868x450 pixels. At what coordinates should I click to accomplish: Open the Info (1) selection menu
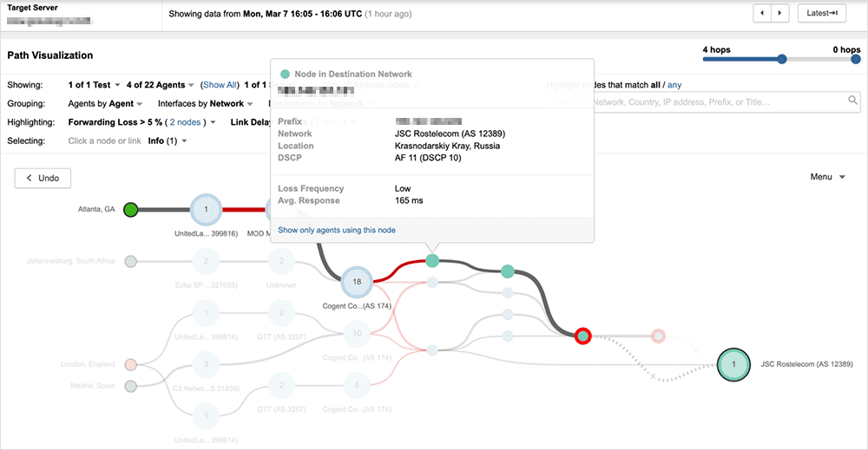168,140
